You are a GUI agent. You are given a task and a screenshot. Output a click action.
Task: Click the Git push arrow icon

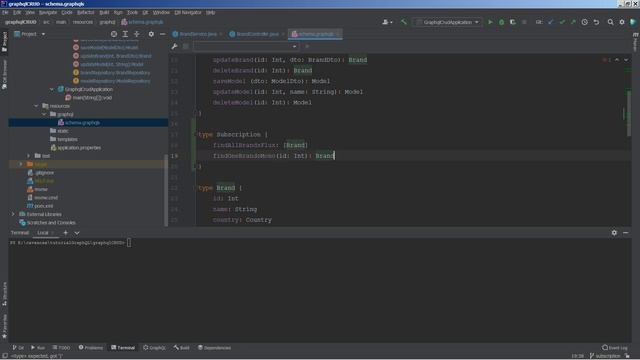tap(573, 22)
